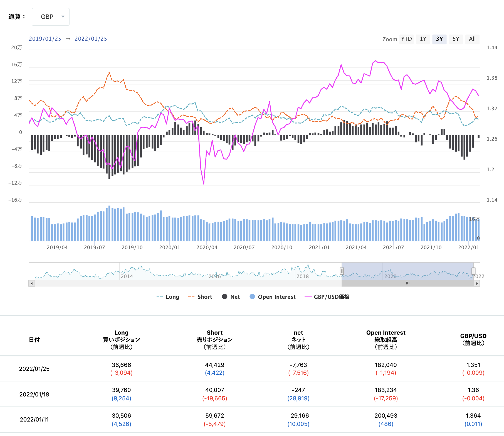
Task: Click the 2022/01/18 date cell
Action: point(34,395)
